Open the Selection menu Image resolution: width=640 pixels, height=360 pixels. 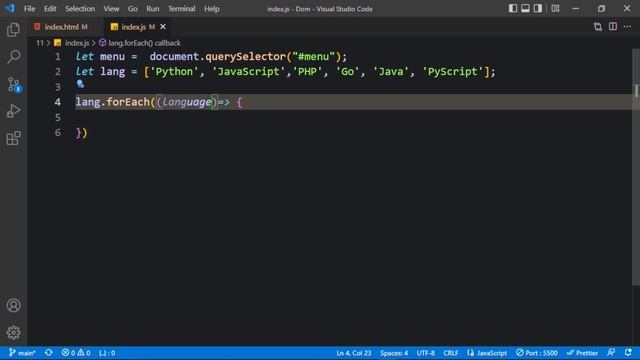[x=80, y=9]
